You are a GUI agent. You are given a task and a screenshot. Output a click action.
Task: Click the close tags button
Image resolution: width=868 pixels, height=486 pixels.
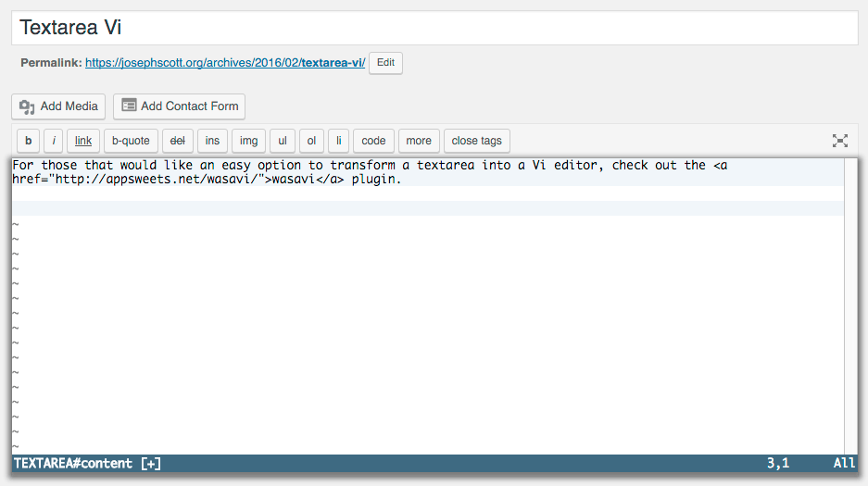point(477,141)
